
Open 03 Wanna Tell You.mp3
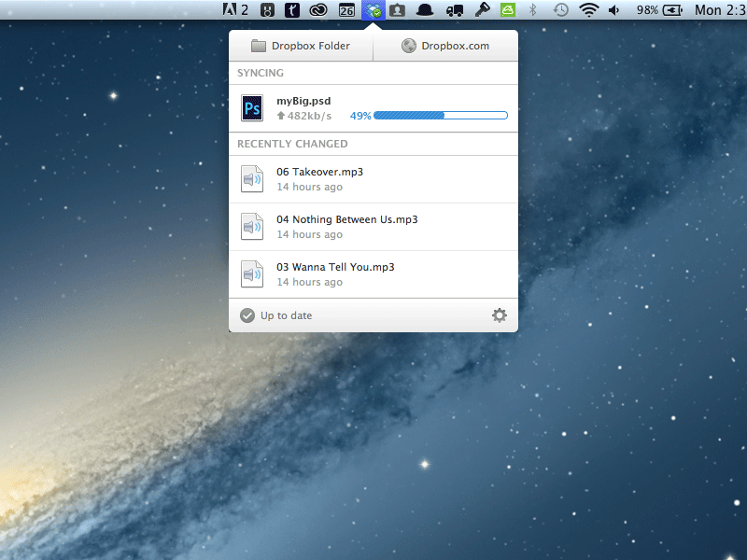373,274
